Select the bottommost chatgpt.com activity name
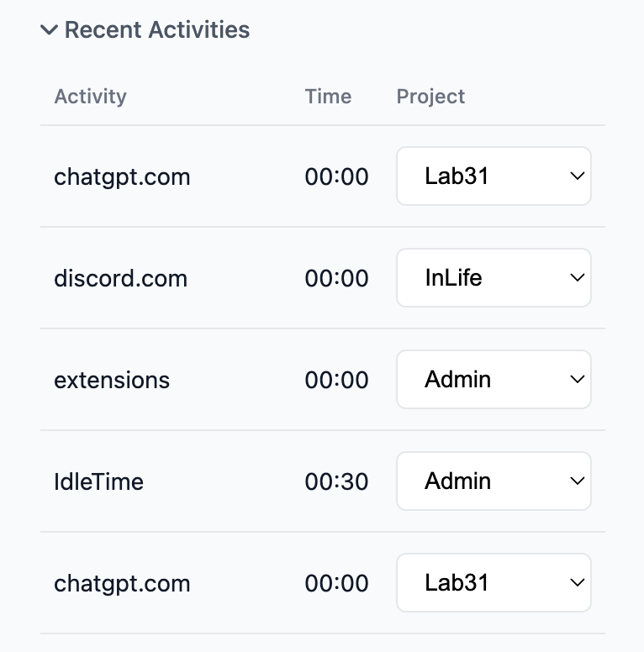Screen dimensions: 644x652 122,583
